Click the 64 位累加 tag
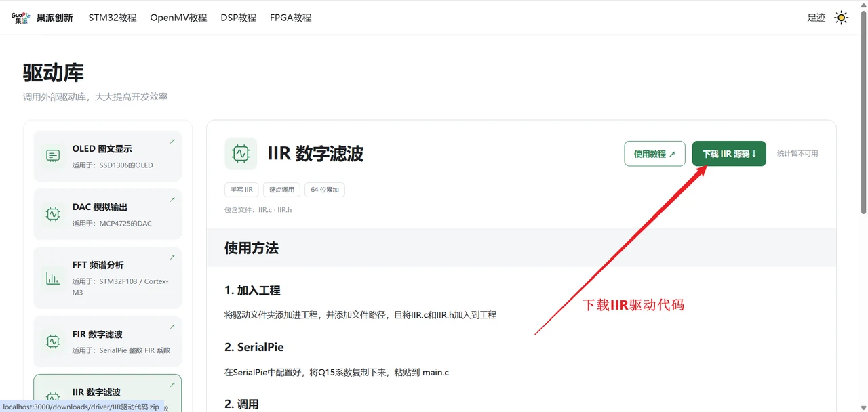The width and height of the screenshot is (868, 412). coord(324,190)
